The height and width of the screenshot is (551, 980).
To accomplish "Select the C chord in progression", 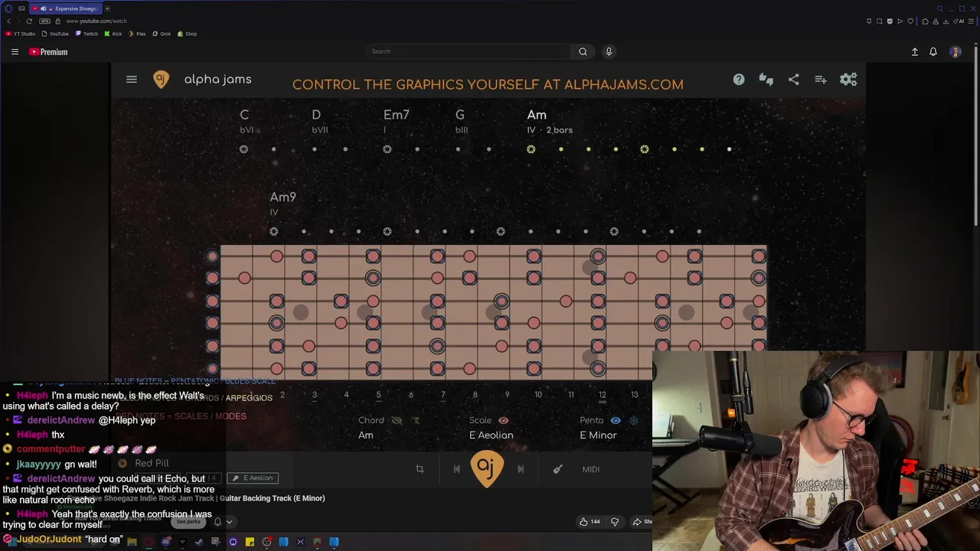I will point(244,115).
